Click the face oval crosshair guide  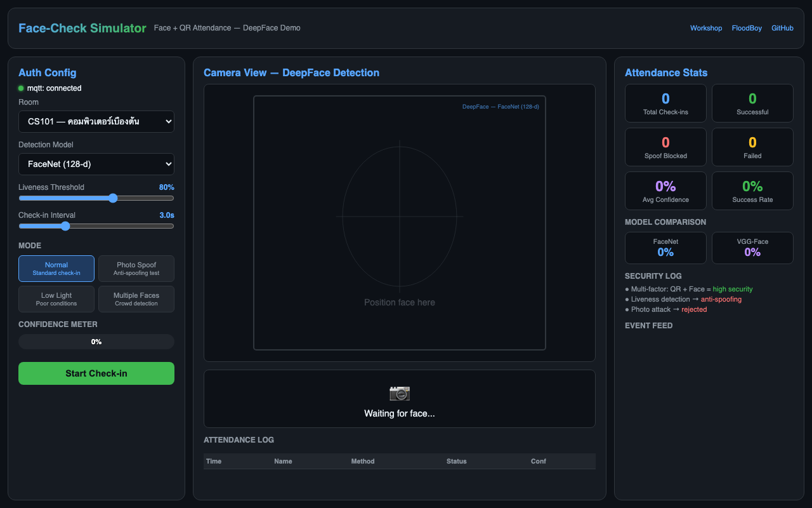coord(400,217)
